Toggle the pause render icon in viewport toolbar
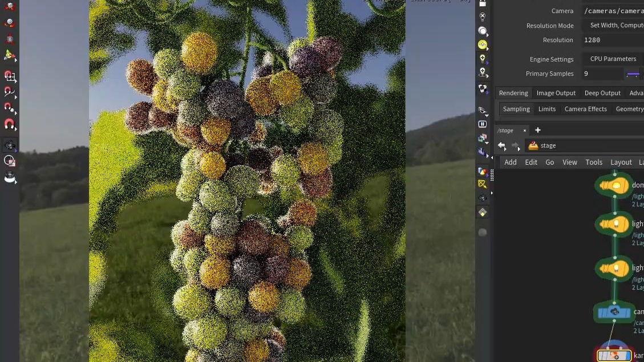Viewport: 644px width, 362px height. pyautogui.click(x=483, y=124)
